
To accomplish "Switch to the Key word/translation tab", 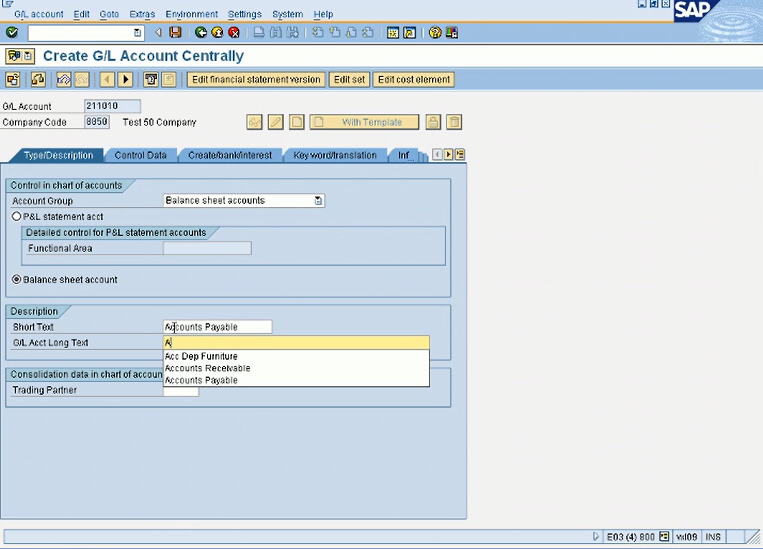I will click(x=335, y=155).
